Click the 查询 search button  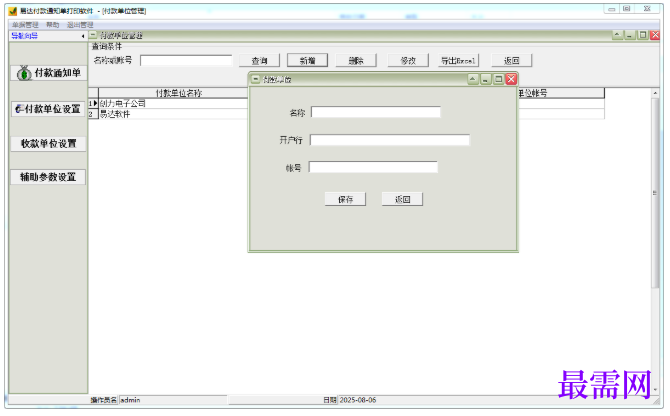259,61
